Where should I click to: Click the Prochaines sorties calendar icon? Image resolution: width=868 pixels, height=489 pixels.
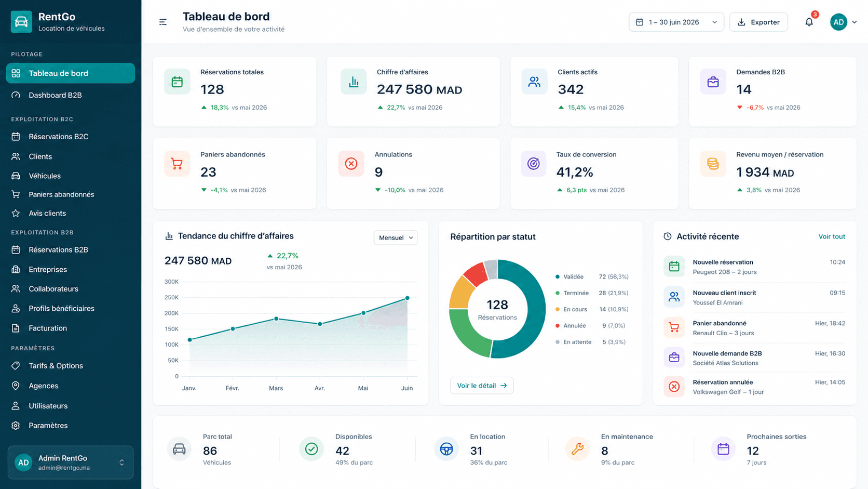(x=723, y=448)
